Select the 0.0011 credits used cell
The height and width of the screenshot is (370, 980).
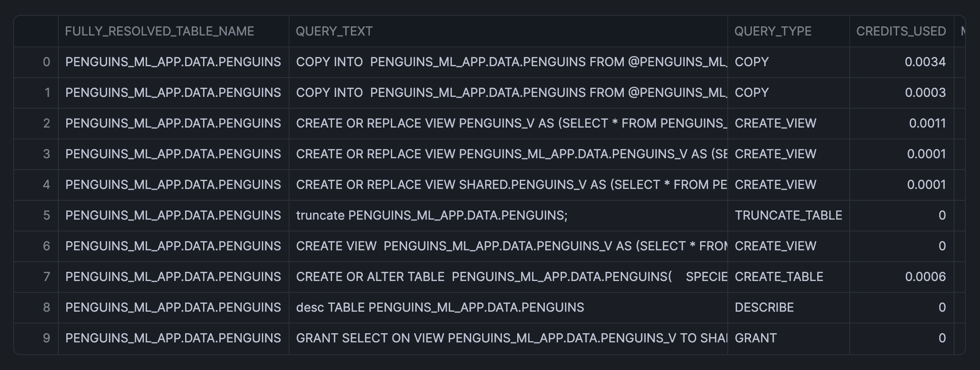[x=927, y=123]
